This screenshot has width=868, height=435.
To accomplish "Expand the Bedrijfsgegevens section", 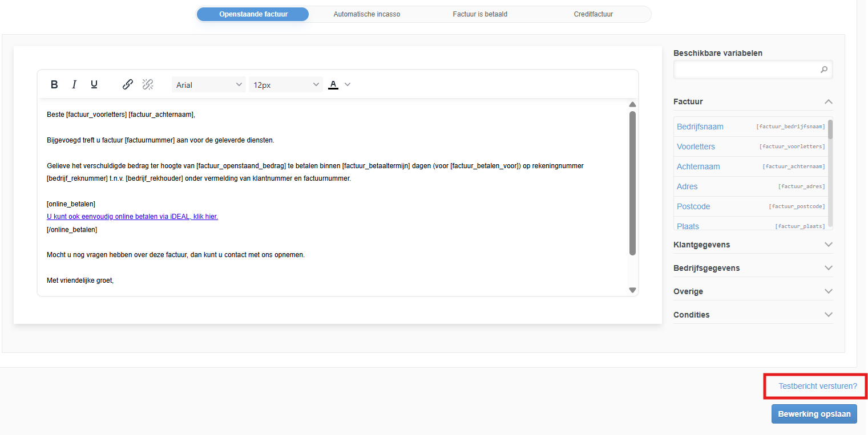I will click(x=828, y=268).
